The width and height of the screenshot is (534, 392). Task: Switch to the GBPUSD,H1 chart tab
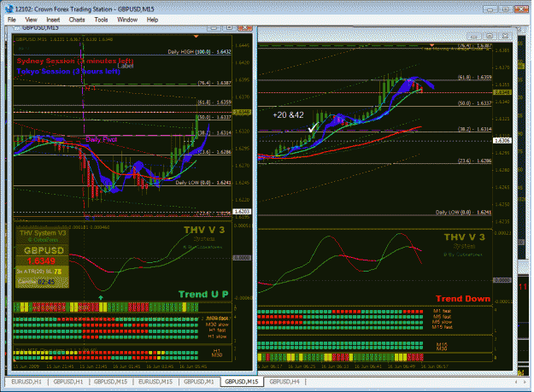(x=68, y=382)
